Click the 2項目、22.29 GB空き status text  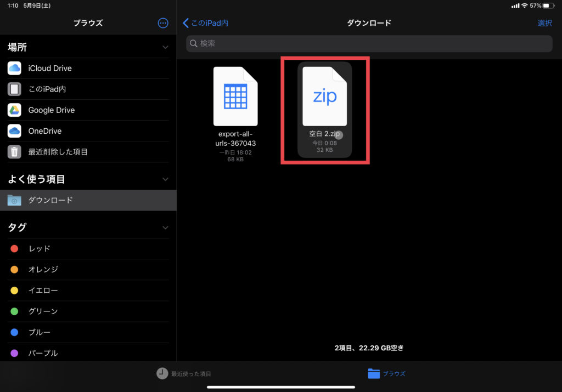point(369,348)
